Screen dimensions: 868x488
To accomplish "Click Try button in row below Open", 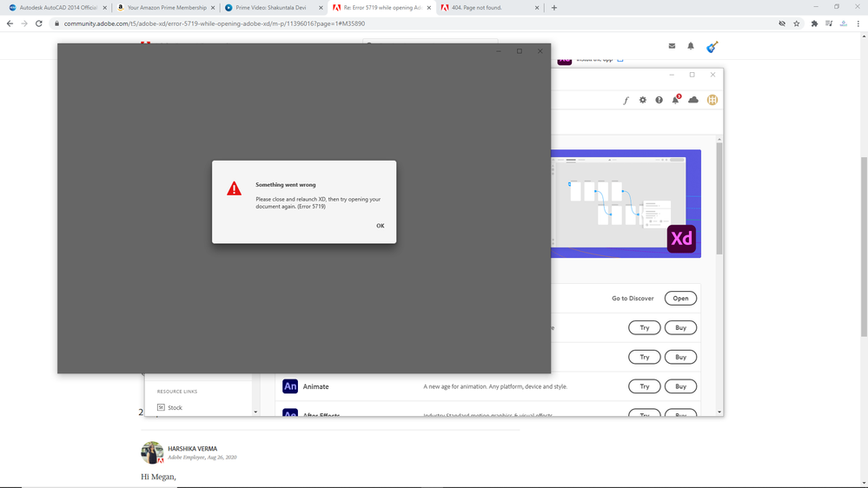I will tap(645, 327).
